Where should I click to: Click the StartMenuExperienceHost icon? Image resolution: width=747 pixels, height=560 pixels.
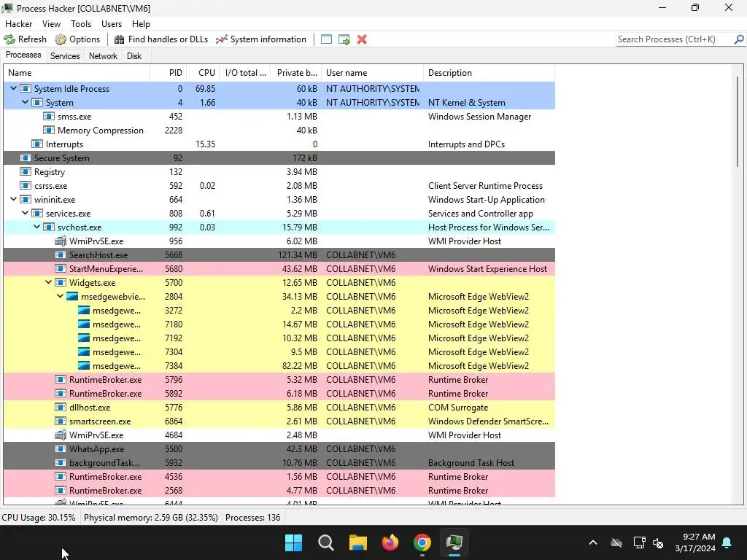click(x=60, y=268)
